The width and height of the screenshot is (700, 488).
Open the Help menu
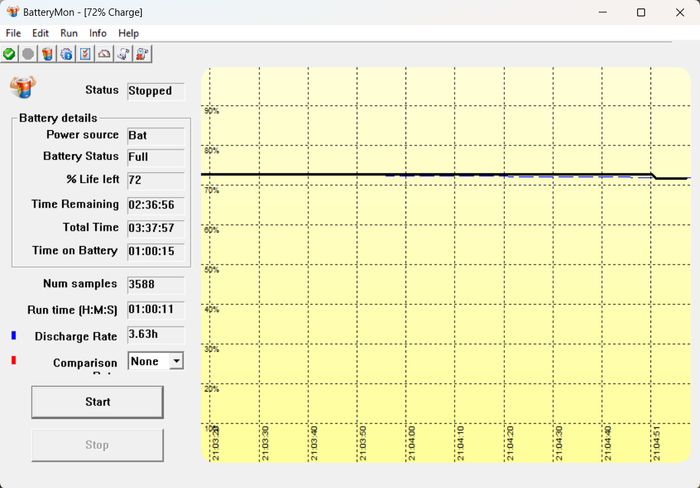pyautogui.click(x=128, y=33)
